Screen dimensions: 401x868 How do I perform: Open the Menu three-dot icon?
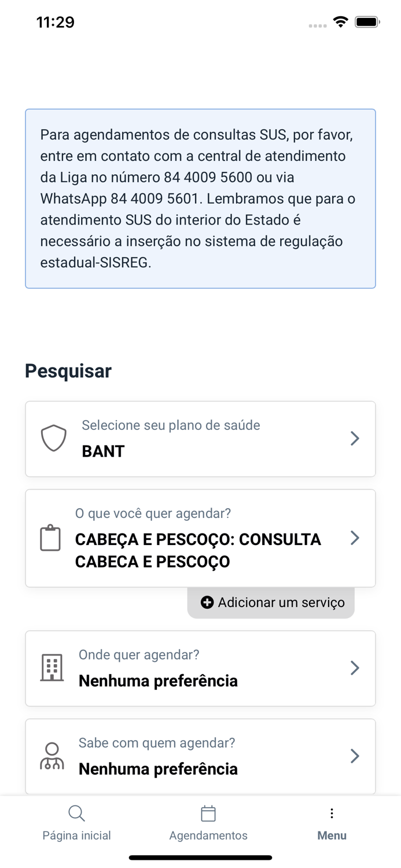(332, 813)
